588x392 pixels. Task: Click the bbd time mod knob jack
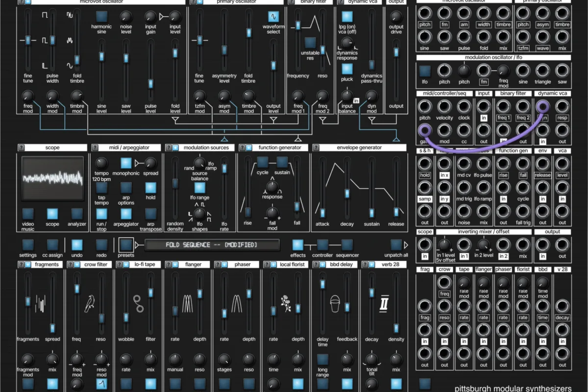tap(542, 282)
